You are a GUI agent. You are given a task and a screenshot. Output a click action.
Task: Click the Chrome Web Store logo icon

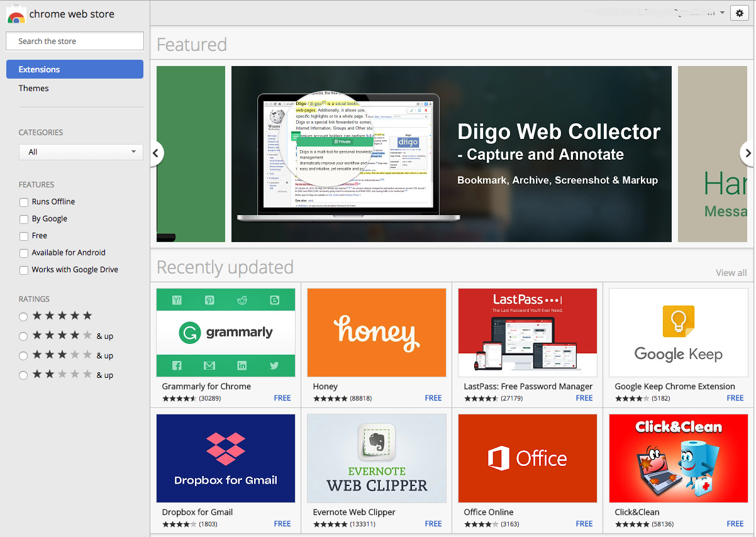[x=16, y=14]
